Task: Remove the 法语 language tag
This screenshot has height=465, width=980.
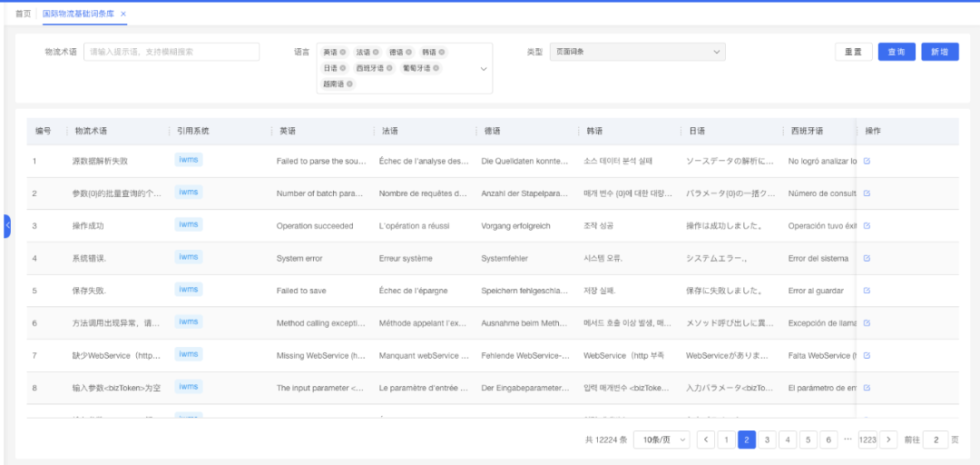Action: pos(375,52)
